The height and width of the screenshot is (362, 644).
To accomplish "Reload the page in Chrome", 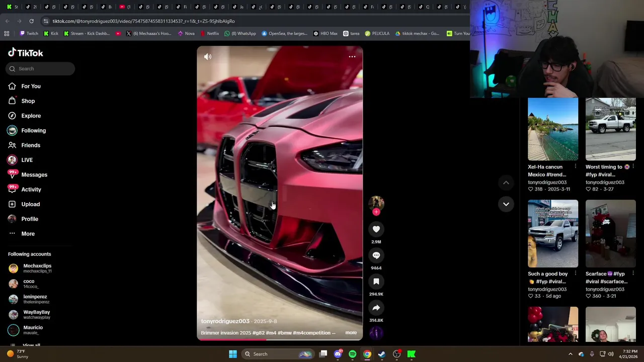I will click(31, 21).
